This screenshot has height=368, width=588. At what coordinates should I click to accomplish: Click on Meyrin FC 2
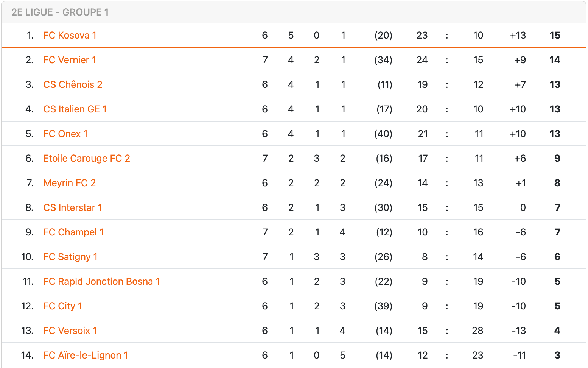coord(70,183)
